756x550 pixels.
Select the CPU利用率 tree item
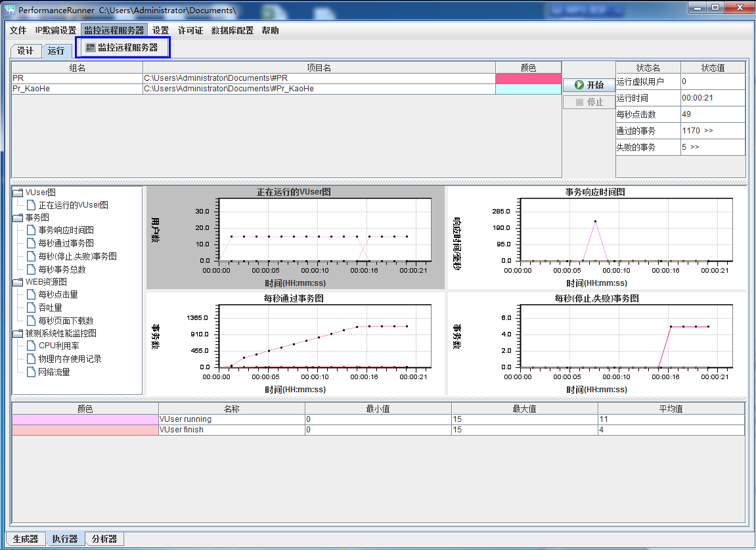58,346
